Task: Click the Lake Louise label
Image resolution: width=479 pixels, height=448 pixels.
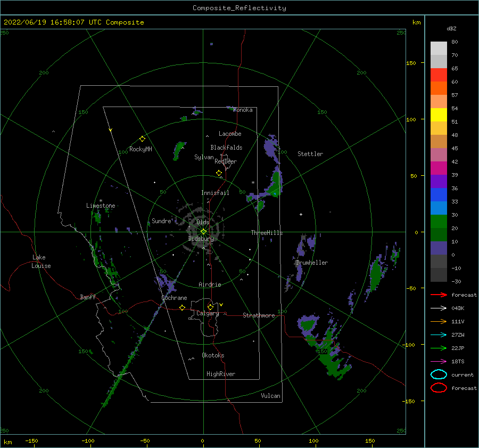Action: [41, 262]
